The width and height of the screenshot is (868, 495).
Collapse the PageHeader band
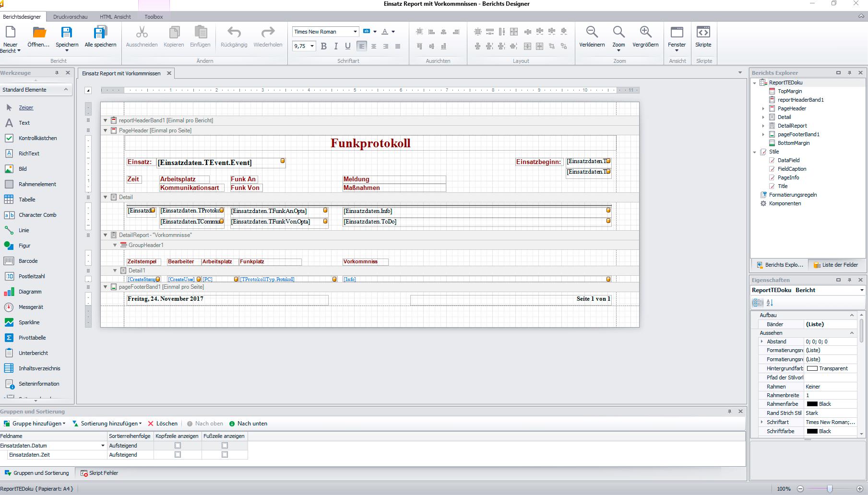tap(106, 130)
